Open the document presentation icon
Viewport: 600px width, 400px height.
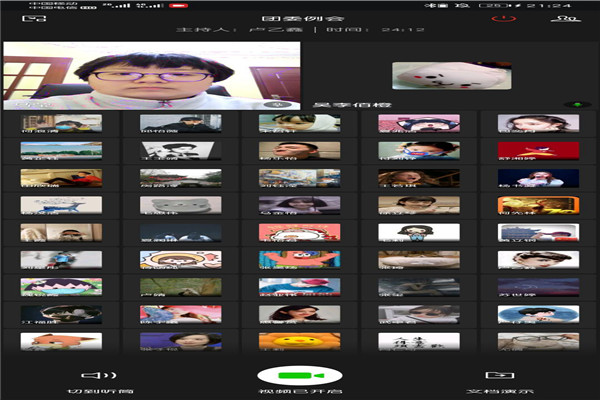click(493, 375)
